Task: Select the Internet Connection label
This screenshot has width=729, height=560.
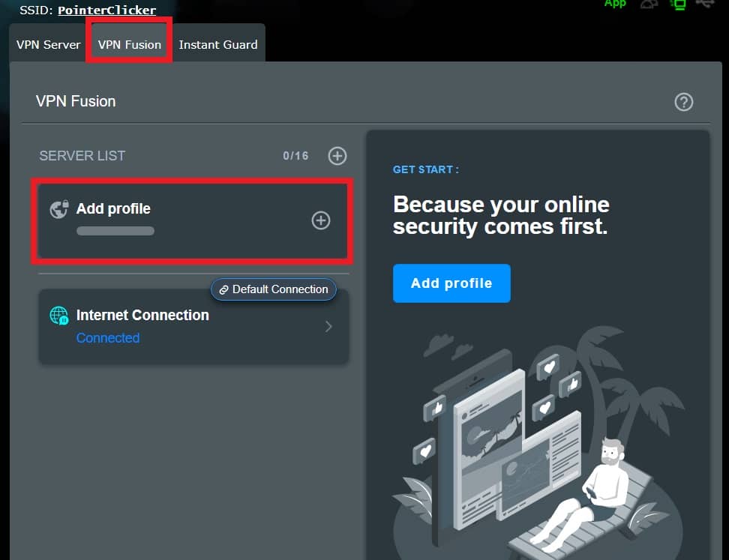Action: [142, 315]
